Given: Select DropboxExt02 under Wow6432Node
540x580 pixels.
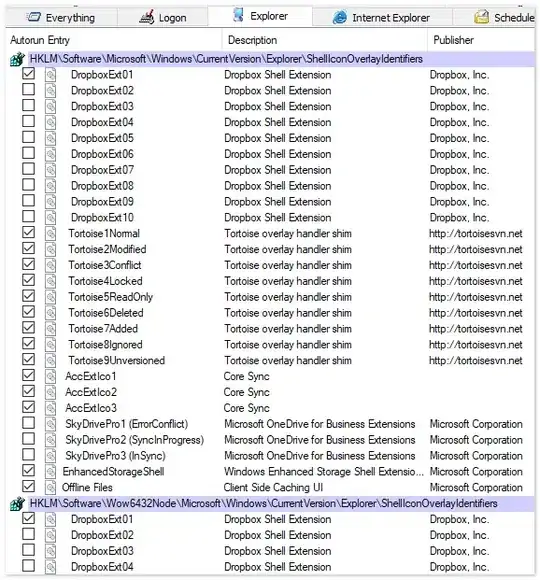Looking at the screenshot, I should click(102, 535).
